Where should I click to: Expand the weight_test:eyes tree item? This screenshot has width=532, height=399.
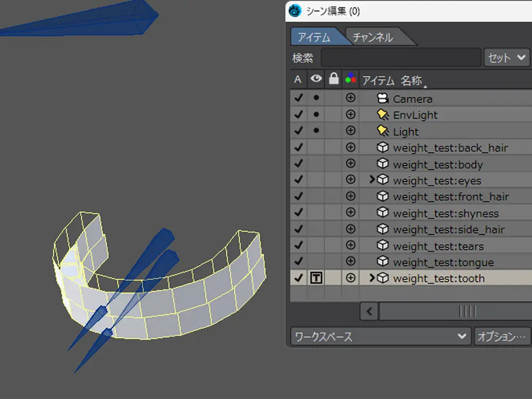coord(372,180)
